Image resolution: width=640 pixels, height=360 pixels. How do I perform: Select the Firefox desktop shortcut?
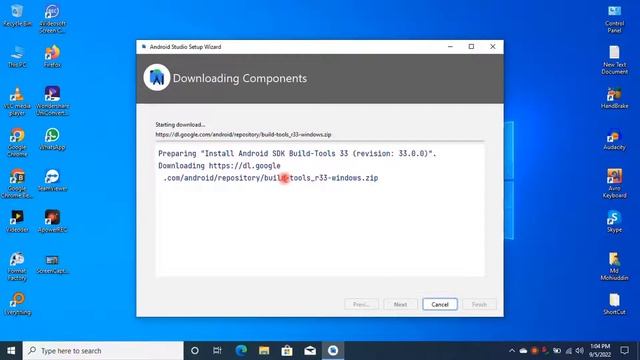[x=52, y=56]
